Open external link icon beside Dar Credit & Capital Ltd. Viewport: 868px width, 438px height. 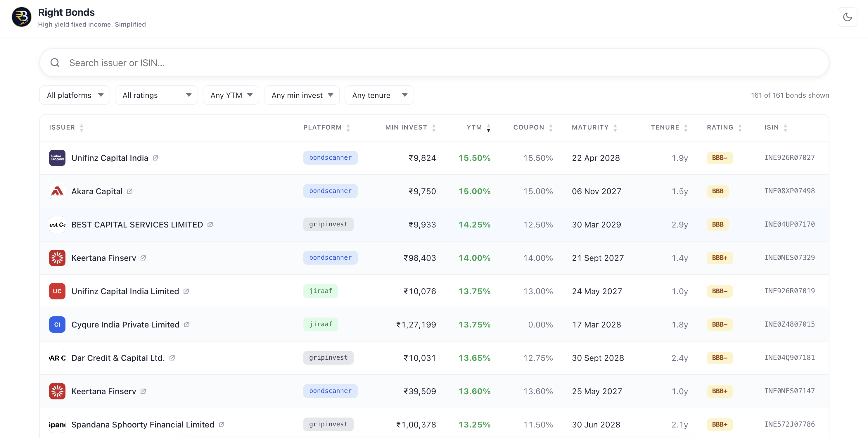pyautogui.click(x=172, y=358)
